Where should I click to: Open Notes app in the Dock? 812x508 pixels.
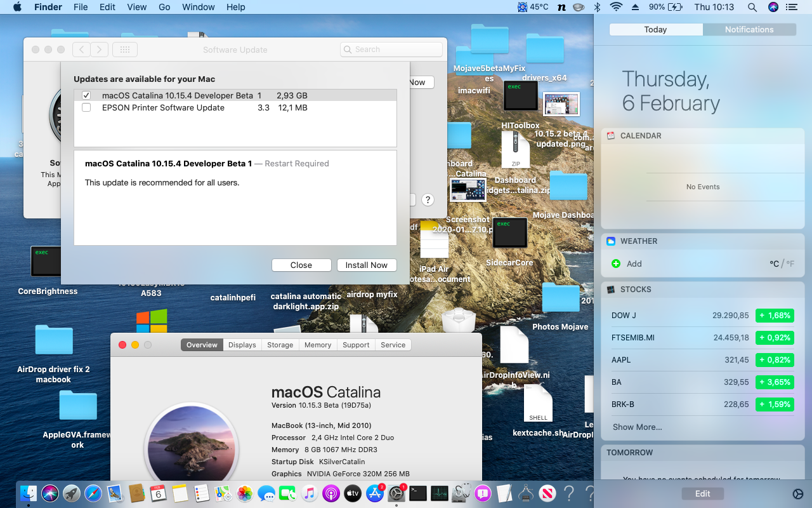[180, 493]
